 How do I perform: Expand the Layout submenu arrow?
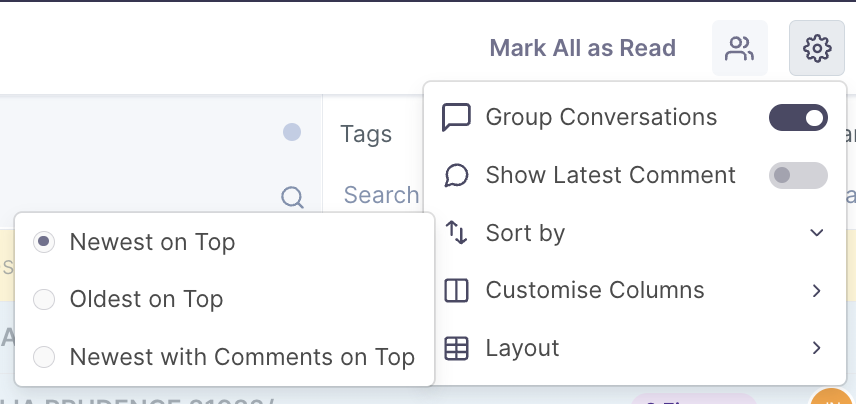click(x=817, y=348)
